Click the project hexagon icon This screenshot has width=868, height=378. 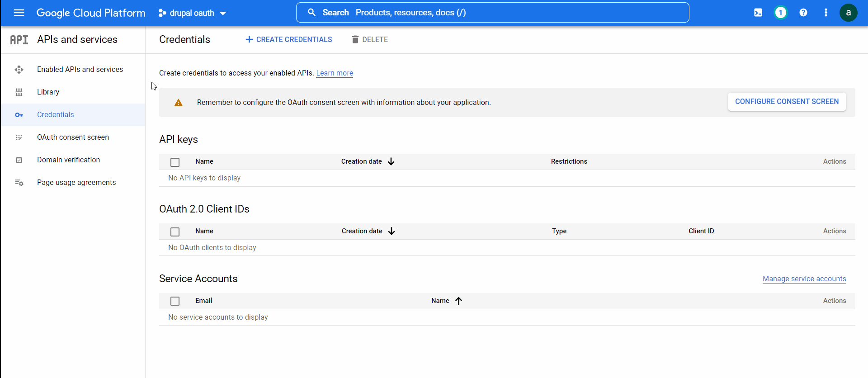tap(162, 13)
